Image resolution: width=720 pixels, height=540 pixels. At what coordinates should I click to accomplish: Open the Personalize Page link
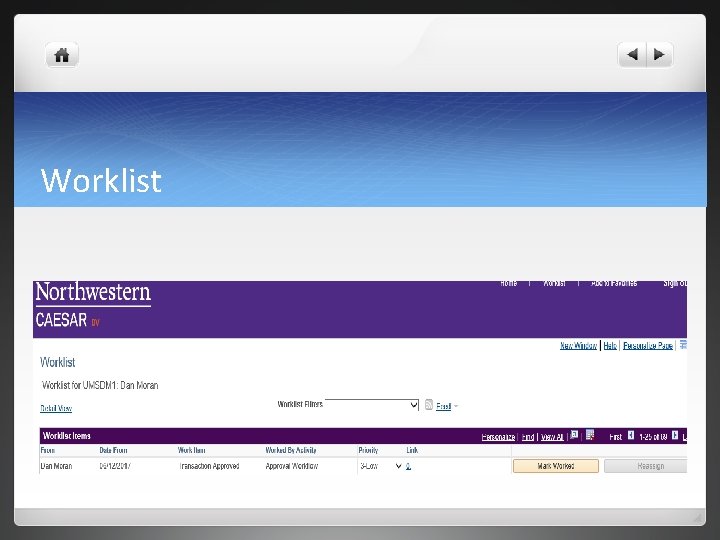(647, 345)
